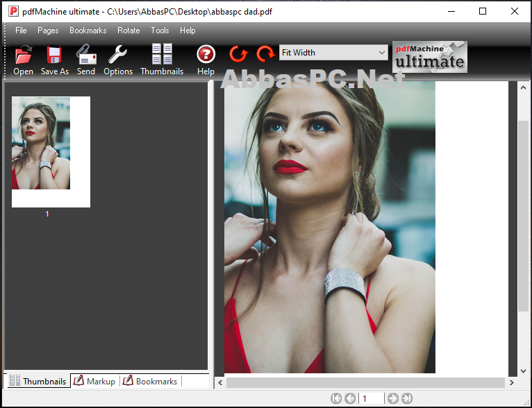
Task: Click the pdfMachine title bar app icon
Action: click(13, 11)
